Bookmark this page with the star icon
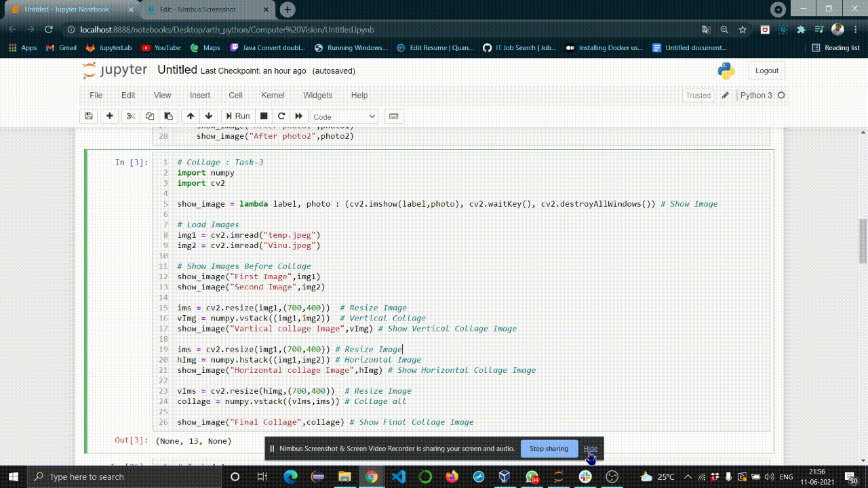The image size is (868, 488). tap(743, 30)
